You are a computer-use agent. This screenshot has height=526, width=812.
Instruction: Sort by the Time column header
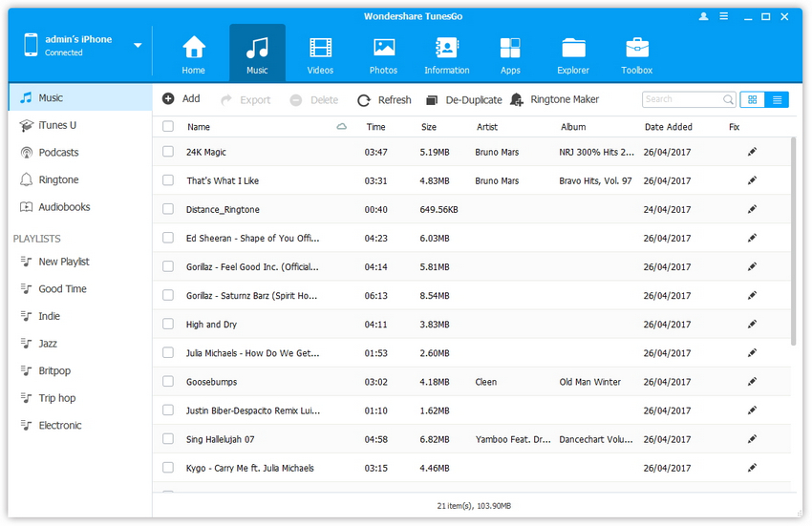tap(375, 127)
